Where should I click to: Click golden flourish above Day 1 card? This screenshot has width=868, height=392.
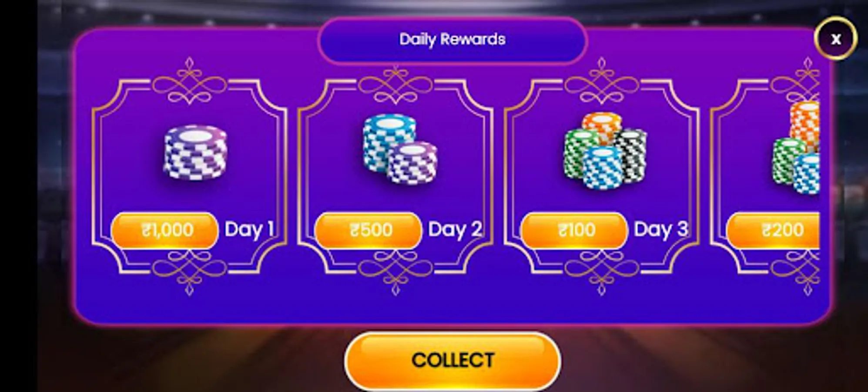189,81
